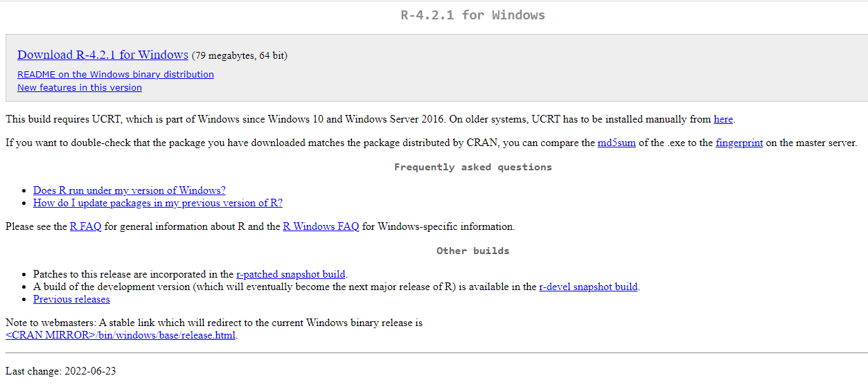
Task: Click the 'Last change: 2022-06-23' text
Action: [61, 371]
